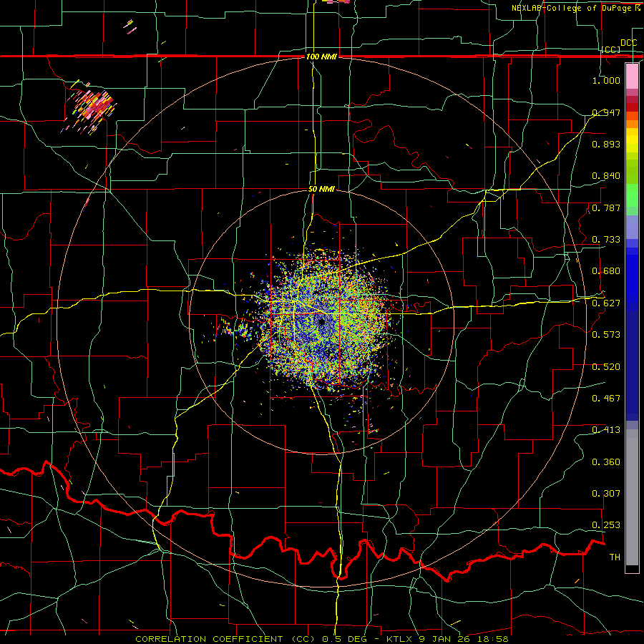Viewport: 644px width, 644px height.
Task: Click the 0.627 value on color scale
Action: coord(606,303)
